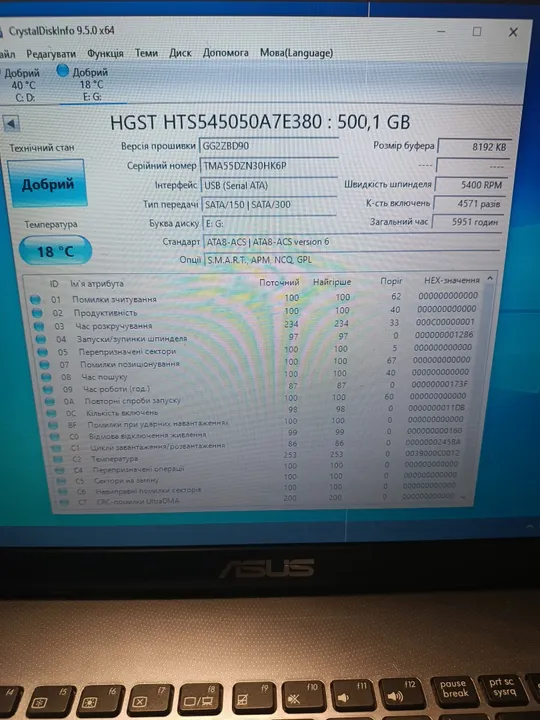Click HEX value 000C00000001
Screen dimensions: 540x720
[x=445, y=322]
